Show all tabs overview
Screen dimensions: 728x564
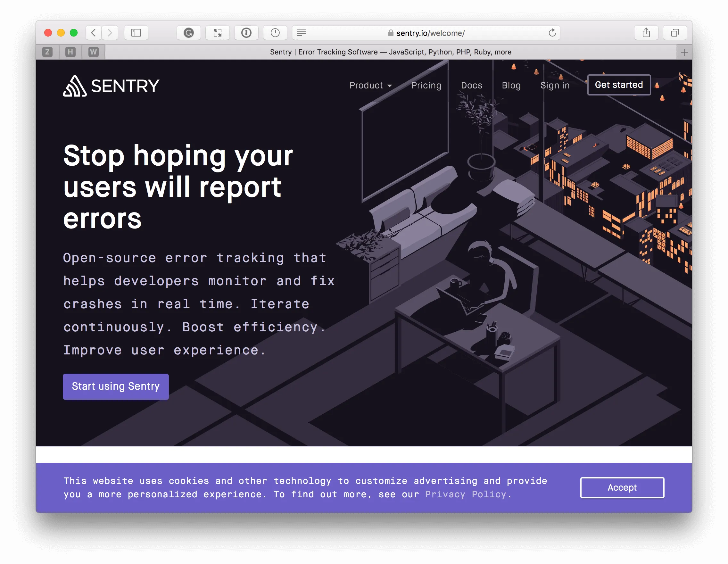pos(675,33)
